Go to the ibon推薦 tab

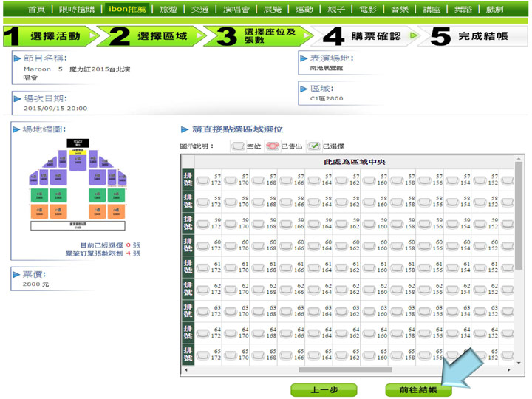(x=129, y=10)
